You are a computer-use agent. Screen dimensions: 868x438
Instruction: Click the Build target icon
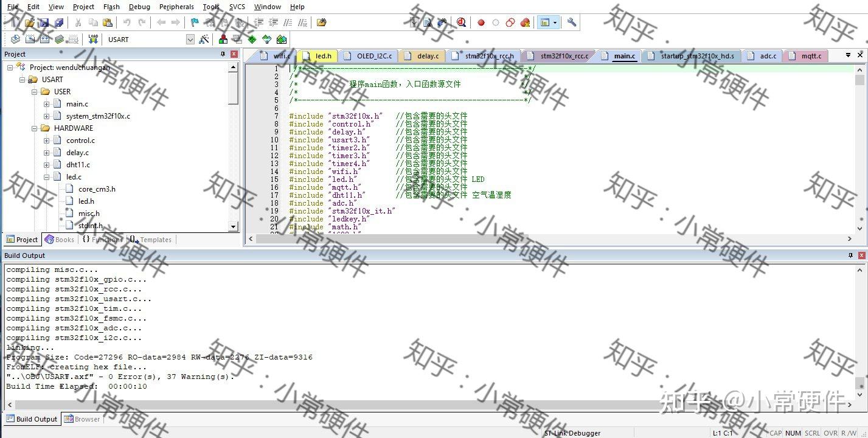pyautogui.click(x=30, y=40)
